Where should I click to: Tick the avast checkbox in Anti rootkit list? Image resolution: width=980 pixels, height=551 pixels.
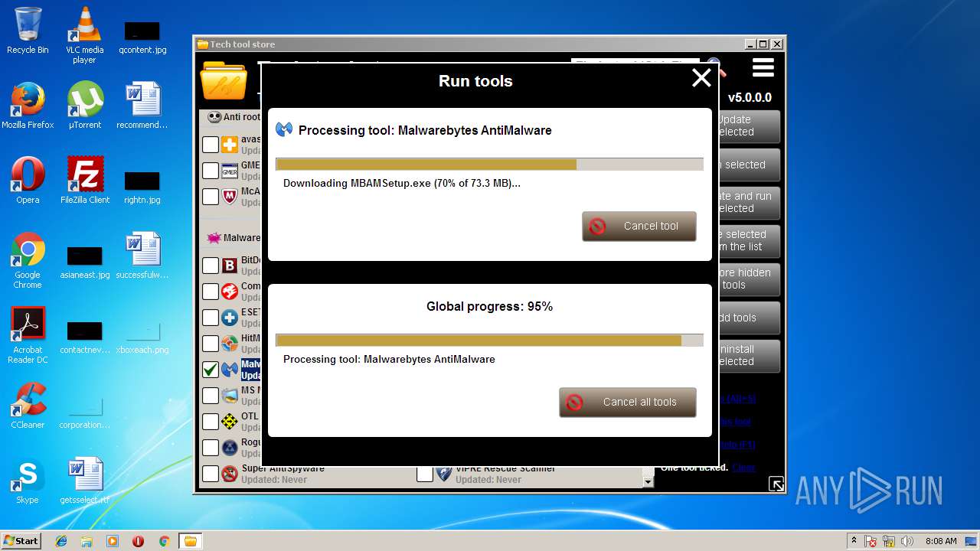(x=211, y=145)
